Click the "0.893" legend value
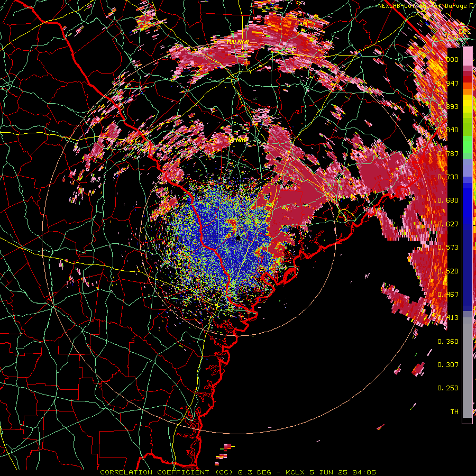The width and height of the screenshot is (476, 476). pyautogui.click(x=448, y=106)
